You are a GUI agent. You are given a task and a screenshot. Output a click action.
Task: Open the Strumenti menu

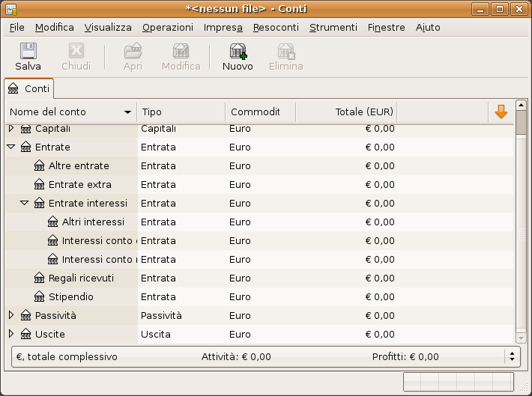pos(333,27)
